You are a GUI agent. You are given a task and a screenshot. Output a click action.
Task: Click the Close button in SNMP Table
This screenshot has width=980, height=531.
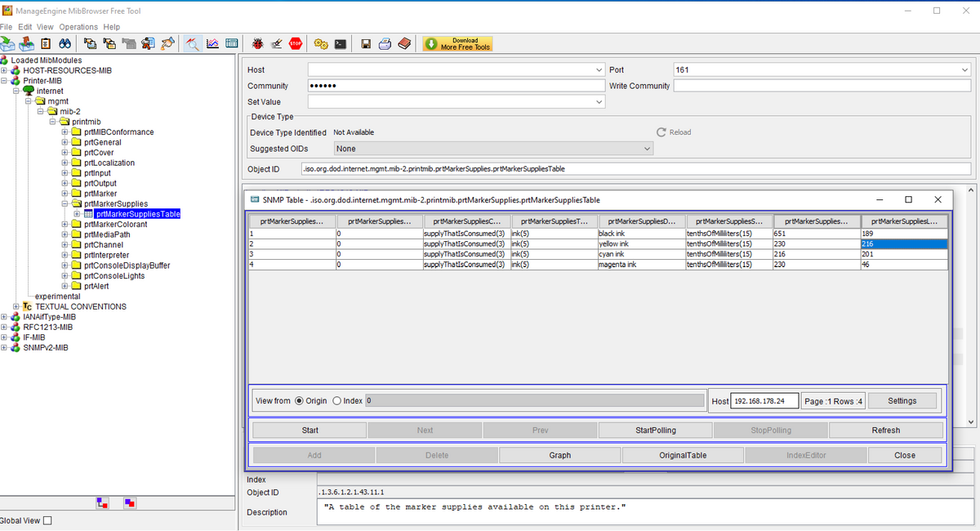click(x=905, y=455)
